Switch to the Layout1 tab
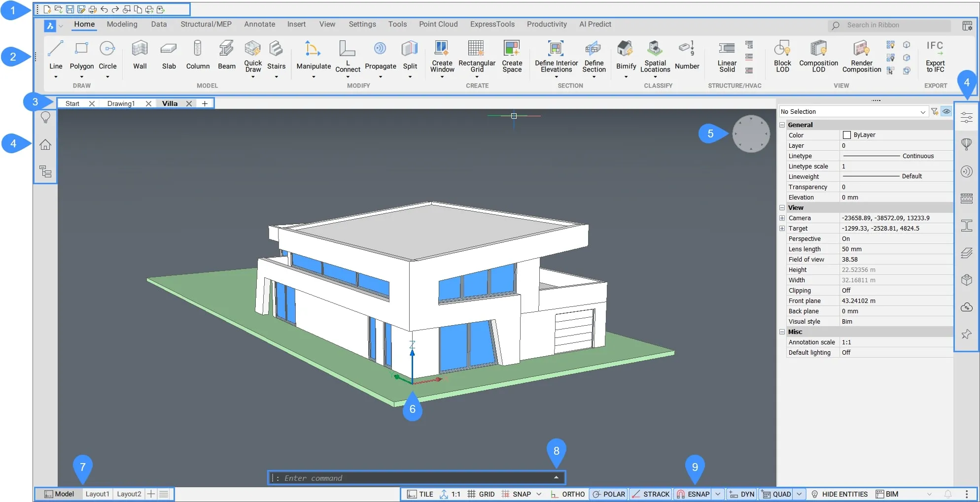 pos(97,494)
